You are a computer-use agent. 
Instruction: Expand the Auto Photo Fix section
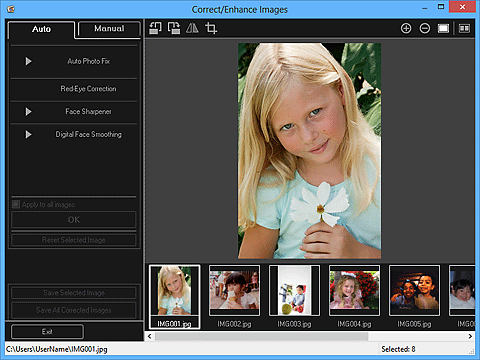pos(28,61)
